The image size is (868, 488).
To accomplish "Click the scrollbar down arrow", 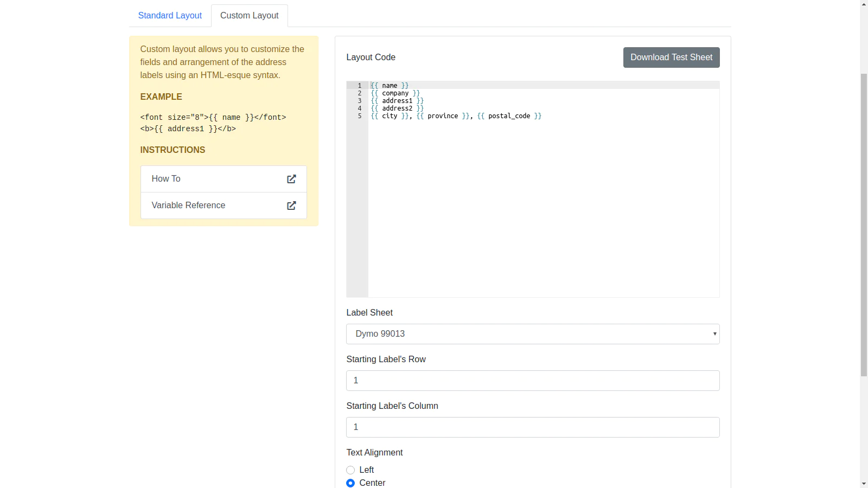I will [x=864, y=484].
